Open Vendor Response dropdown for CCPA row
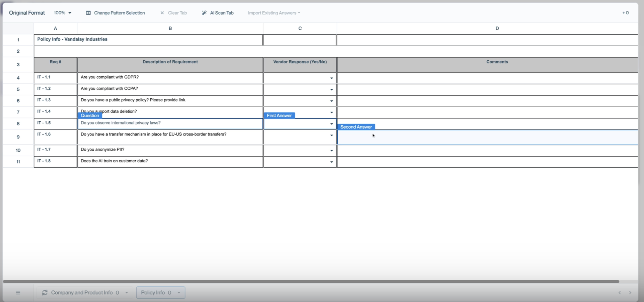Screen dimensions: 644x302 click(x=332, y=90)
